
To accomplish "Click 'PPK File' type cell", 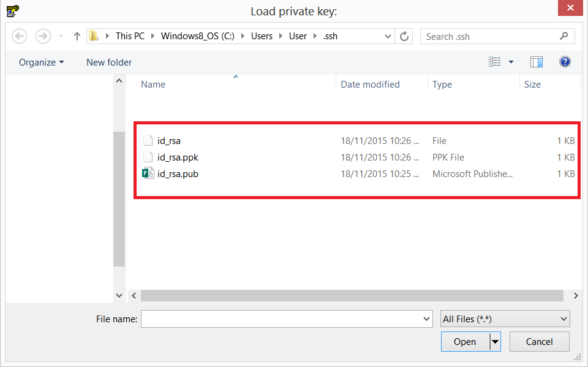I will (448, 157).
